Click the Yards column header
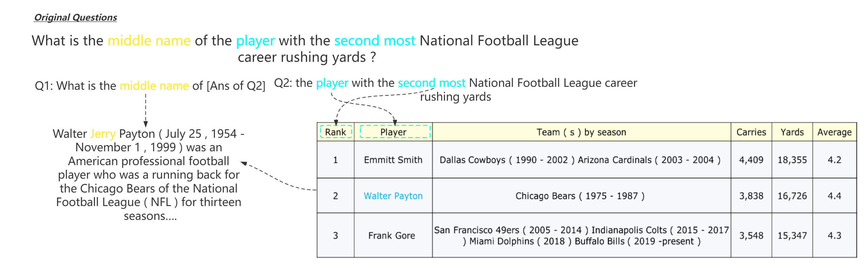This screenshot has width=868, height=269. tap(792, 132)
